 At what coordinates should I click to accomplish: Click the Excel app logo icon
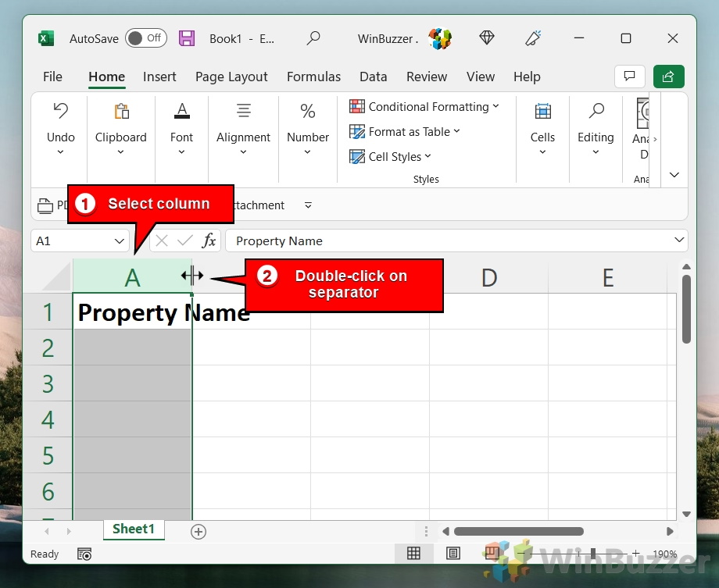coord(46,38)
